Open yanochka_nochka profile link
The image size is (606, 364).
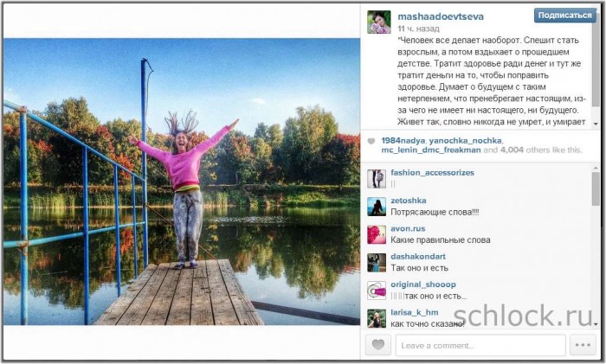pos(466,141)
